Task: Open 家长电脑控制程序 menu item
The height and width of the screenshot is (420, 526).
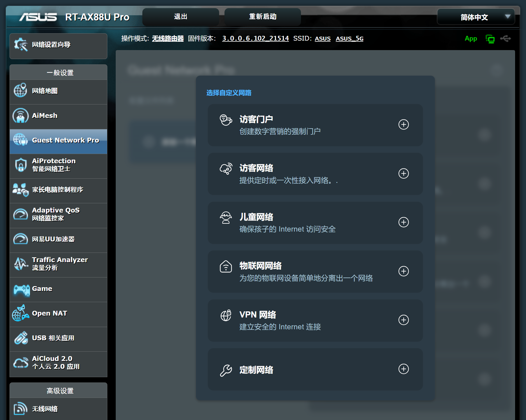Action: pyautogui.click(x=58, y=191)
